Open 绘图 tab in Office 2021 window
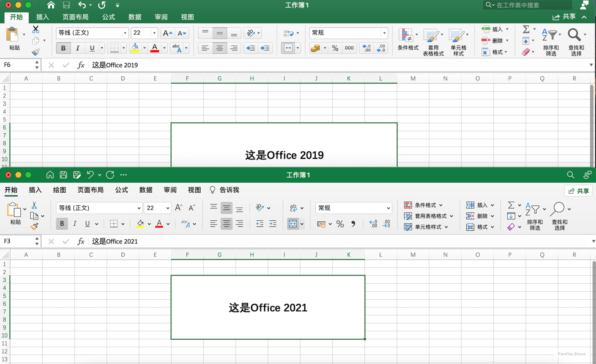The height and width of the screenshot is (364, 596). 59,190
